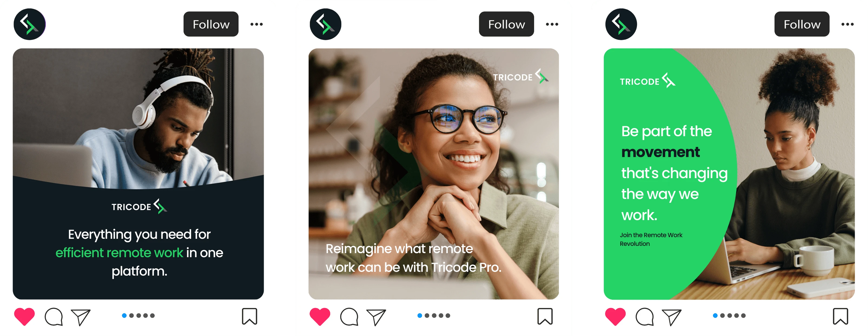Select second carousel dot on first post

[131, 316]
